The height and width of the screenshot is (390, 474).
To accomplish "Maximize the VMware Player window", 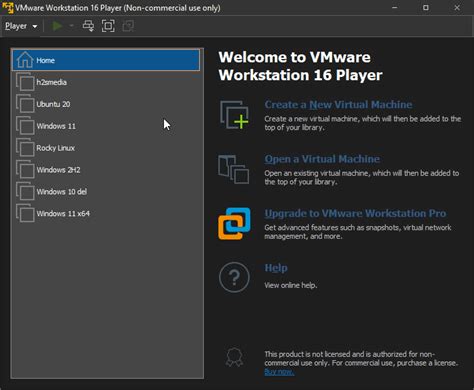I will [426, 8].
